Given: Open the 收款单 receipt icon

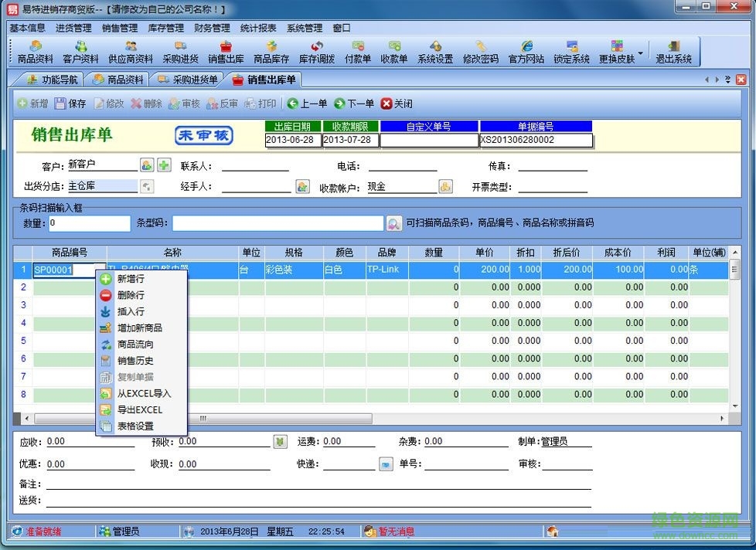Looking at the screenshot, I should (x=394, y=52).
